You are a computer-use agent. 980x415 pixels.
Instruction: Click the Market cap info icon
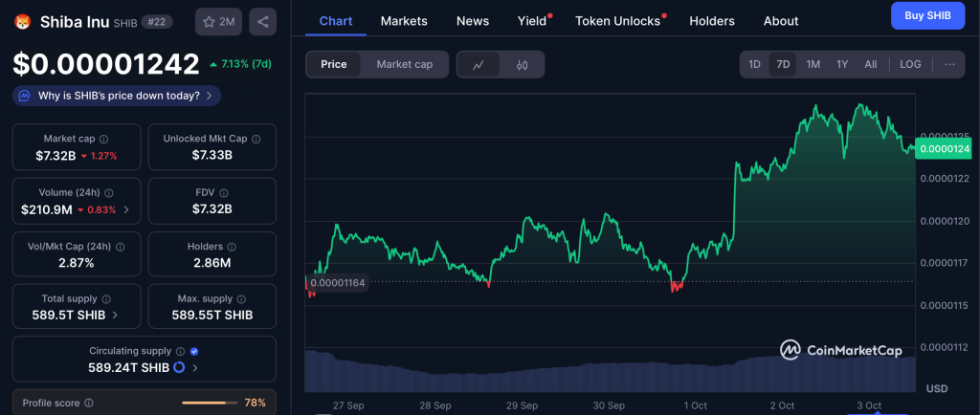tap(104, 139)
